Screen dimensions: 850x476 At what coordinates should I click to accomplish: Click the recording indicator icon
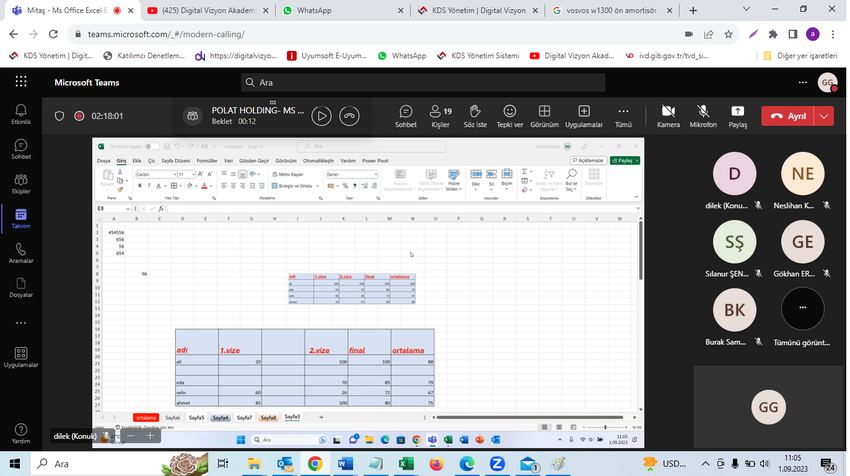(x=79, y=116)
